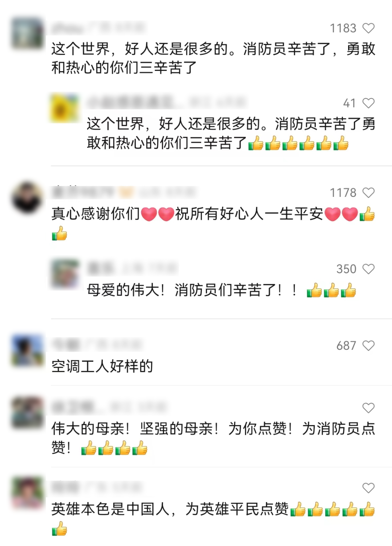This screenshot has height=546, width=392.
Task: Tap the 1183 like count
Action: click(343, 28)
